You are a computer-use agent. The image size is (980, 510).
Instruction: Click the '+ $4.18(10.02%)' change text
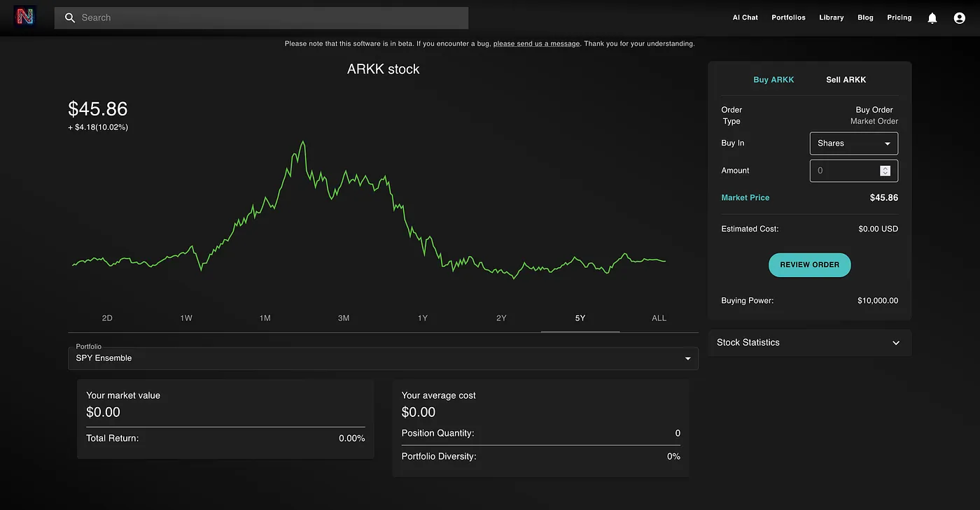98,127
